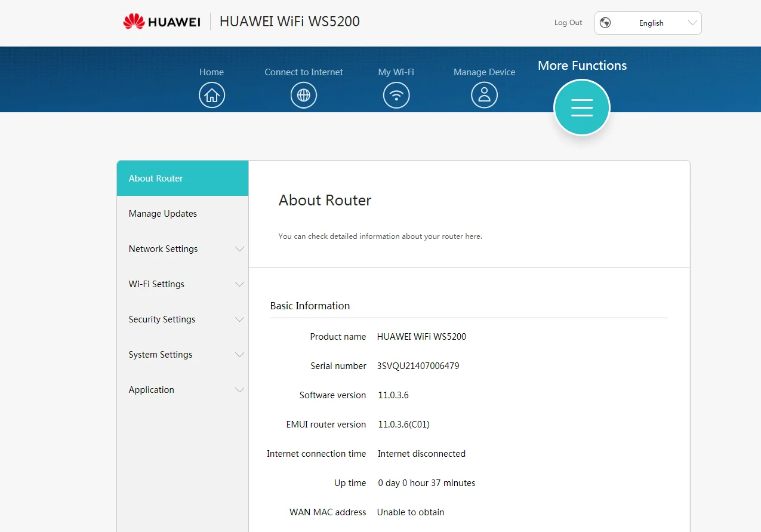Open Manage Updates in sidebar

pyautogui.click(x=183, y=214)
